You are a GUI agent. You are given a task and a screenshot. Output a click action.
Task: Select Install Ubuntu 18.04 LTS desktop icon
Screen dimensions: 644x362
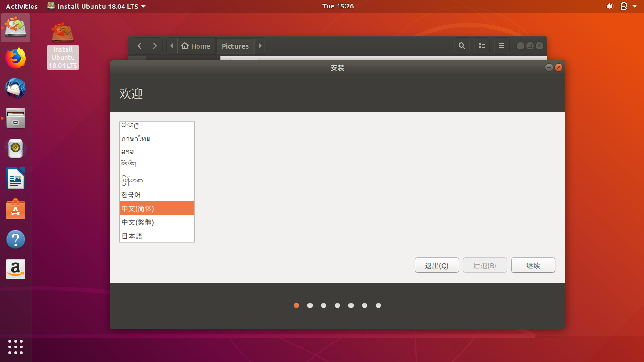63,46
